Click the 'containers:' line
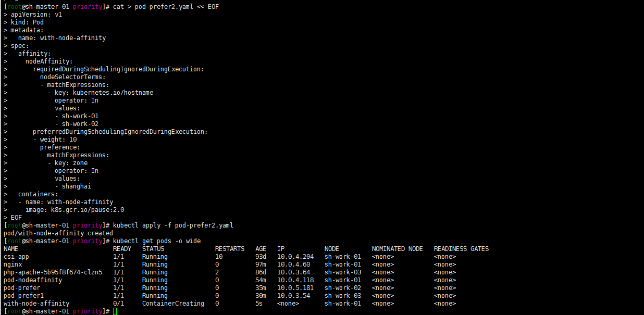 pos(38,194)
